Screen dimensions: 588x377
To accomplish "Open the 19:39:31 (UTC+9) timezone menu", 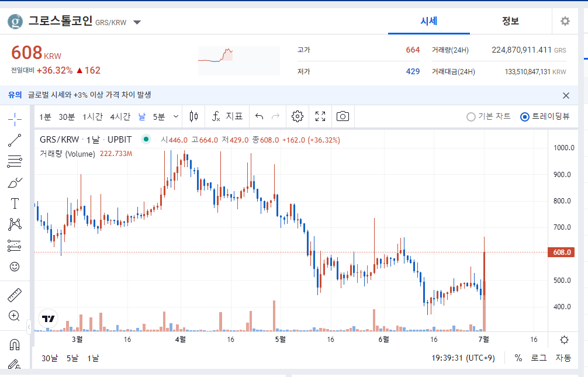I will coord(463,358).
